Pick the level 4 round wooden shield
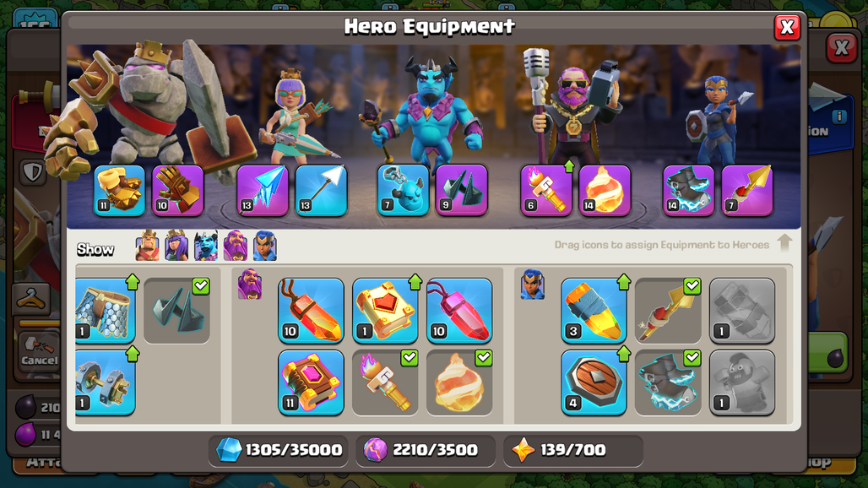The image size is (868, 488). (594, 382)
